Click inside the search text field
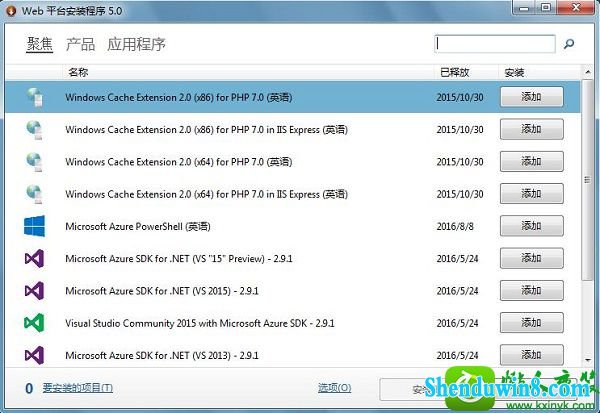The image size is (600, 413). [495, 44]
